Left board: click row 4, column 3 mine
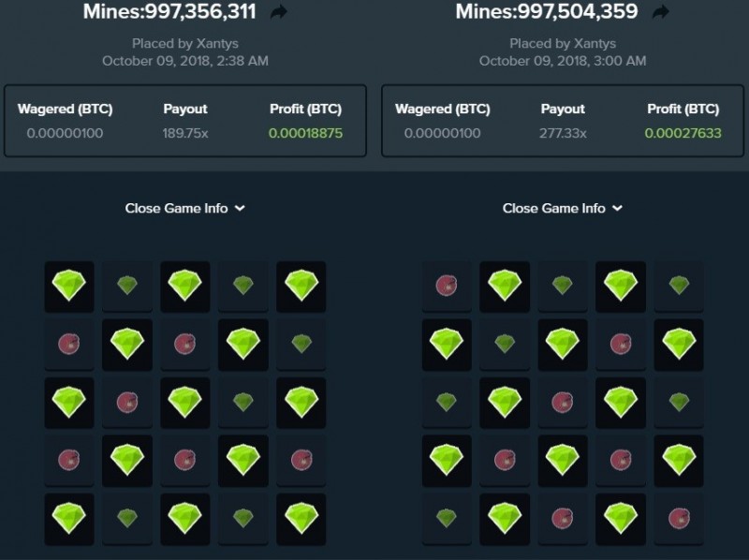Screen dimensions: 749x560 [x=185, y=460]
